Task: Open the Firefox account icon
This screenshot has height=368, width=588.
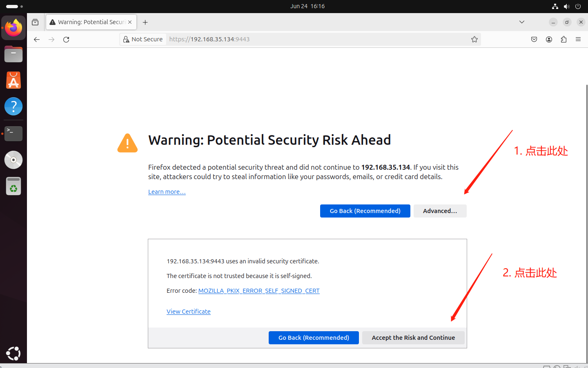Action: click(x=549, y=39)
